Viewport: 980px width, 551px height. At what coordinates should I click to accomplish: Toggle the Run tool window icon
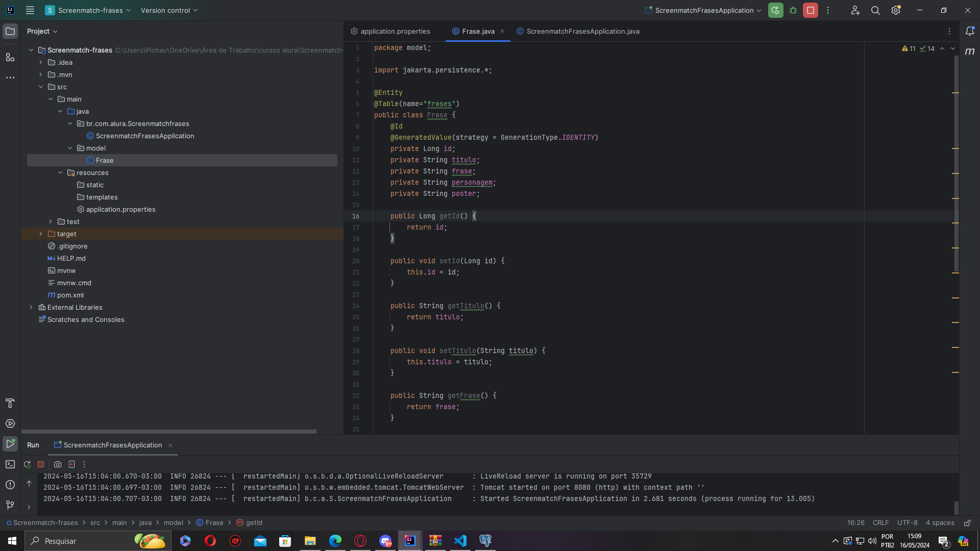click(10, 444)
